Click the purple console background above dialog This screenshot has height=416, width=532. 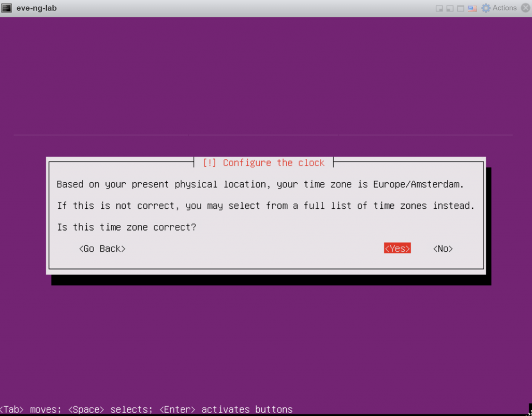(x=266, y=78)
